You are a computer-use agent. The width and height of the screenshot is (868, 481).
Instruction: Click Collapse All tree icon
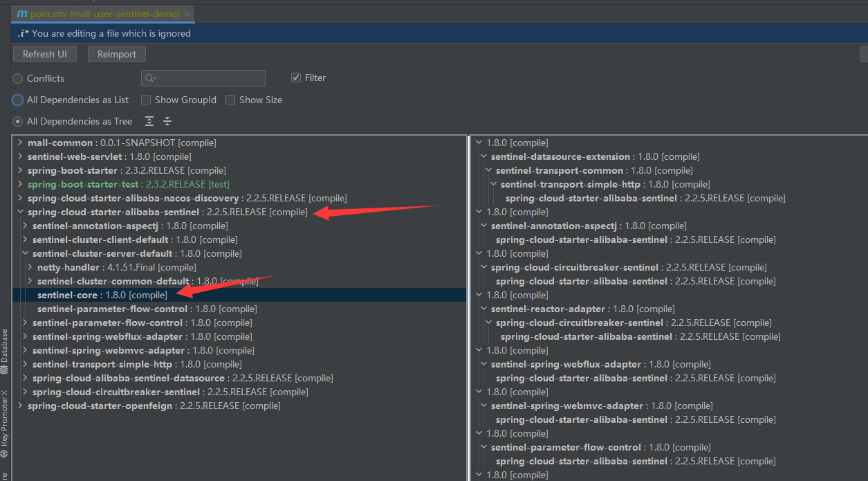point(167,121)
